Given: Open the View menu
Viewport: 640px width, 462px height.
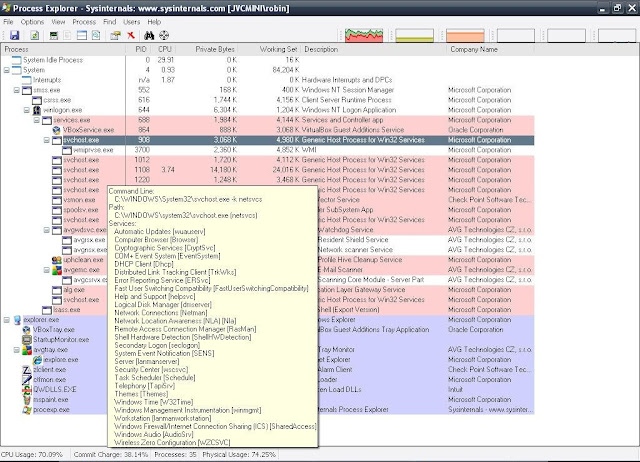Looking at the screenshot, I should [58, 22].
